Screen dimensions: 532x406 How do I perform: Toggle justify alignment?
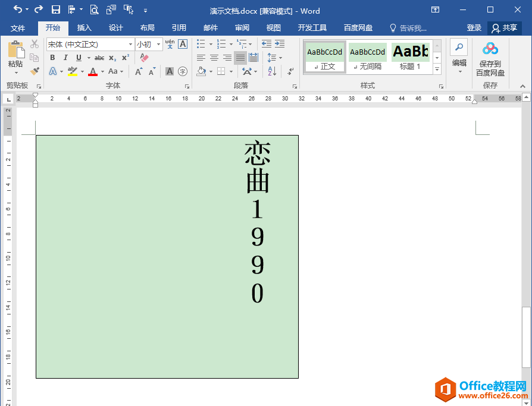click(240, 58)
